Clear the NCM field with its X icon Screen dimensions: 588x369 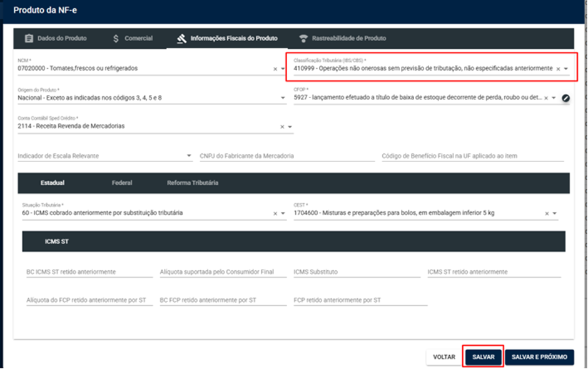click(x=275, y=69)
